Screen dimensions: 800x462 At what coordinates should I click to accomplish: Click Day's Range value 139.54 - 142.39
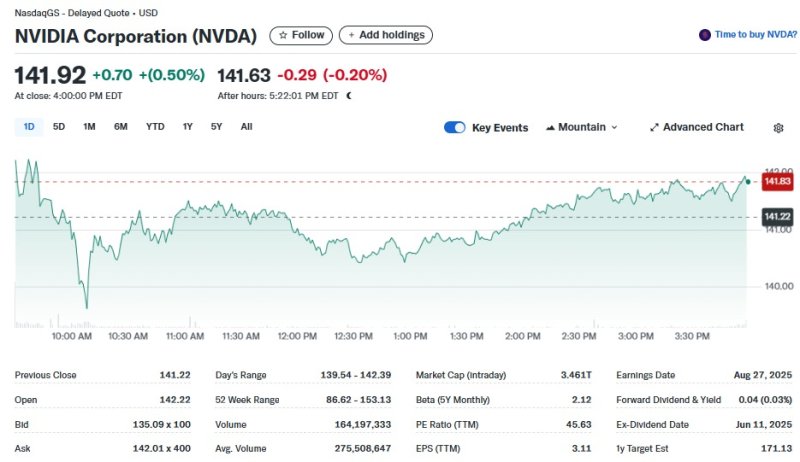pos(356,375)
